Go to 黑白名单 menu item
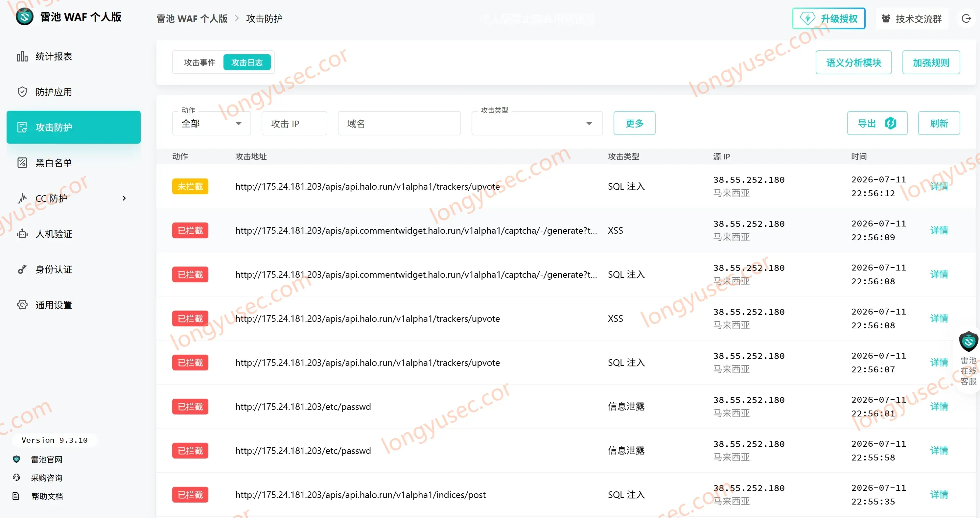This screenshot has height=518, width=980. (73, 162)
